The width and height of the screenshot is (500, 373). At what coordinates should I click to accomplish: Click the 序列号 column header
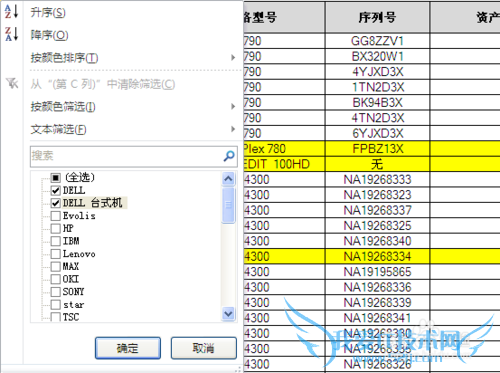(377, 17)
